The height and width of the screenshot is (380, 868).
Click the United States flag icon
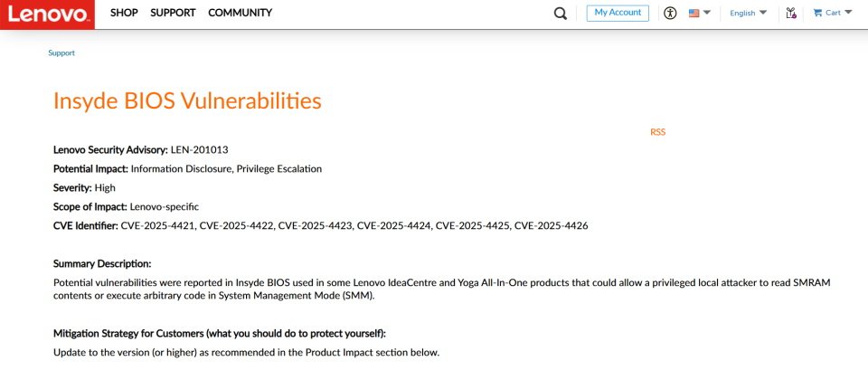694,14
